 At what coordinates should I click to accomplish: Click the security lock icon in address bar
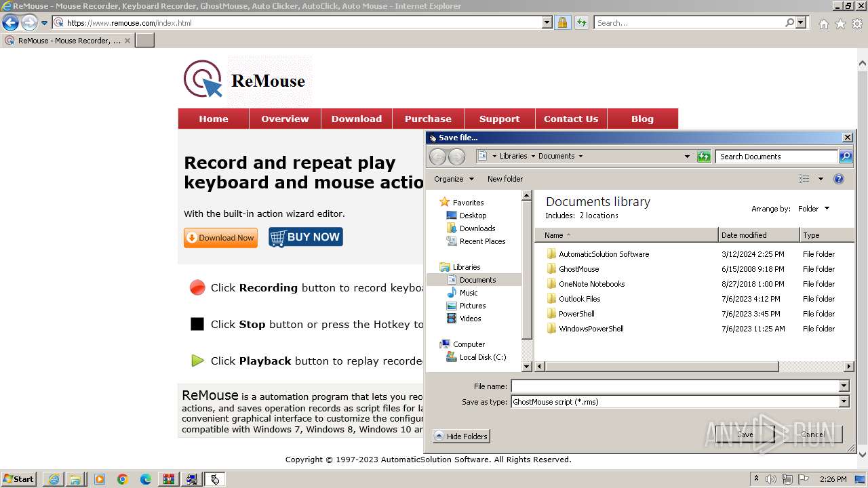[x=562, y=22]
